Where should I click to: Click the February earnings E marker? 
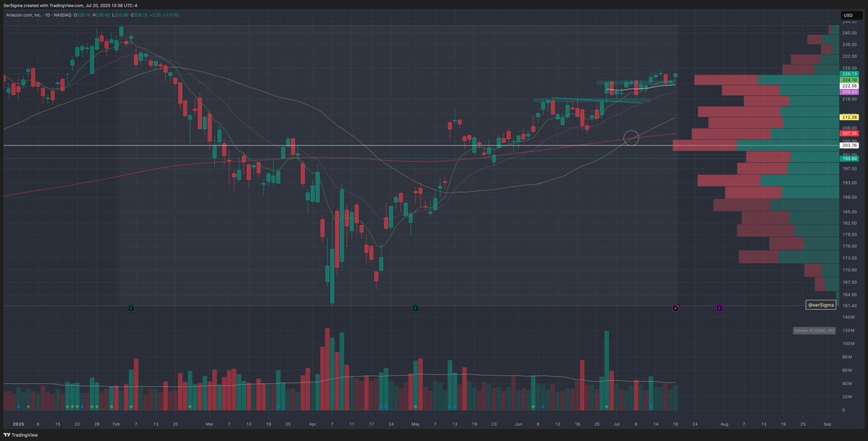click(x=131, y=308)
